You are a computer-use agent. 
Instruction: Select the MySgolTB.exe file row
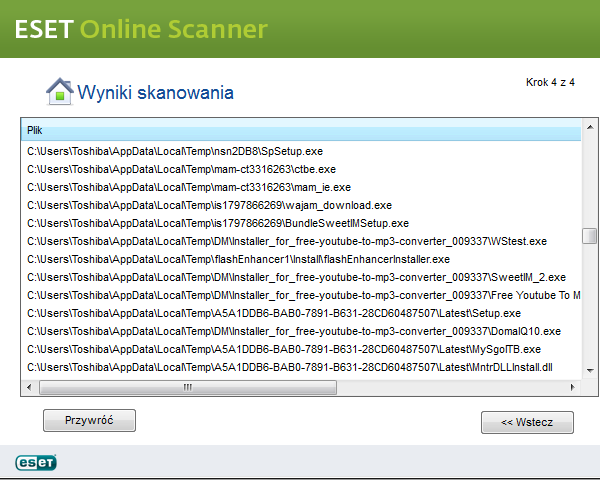coord(301,349)
